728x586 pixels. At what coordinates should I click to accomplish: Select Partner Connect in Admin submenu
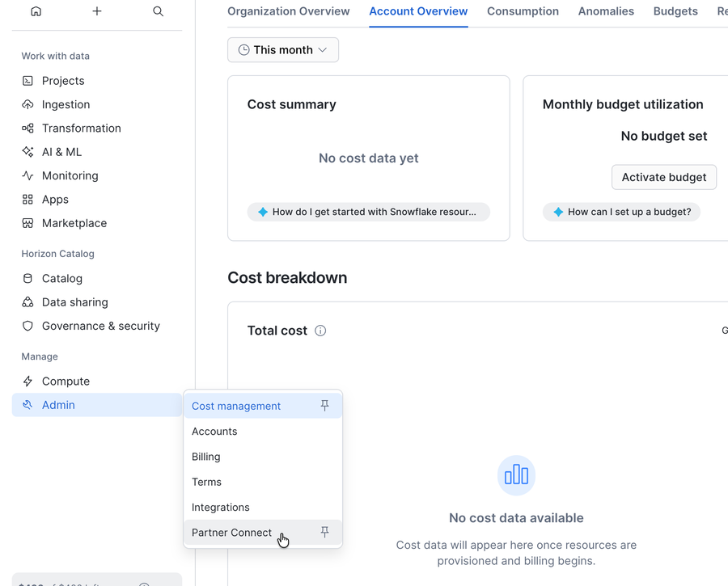point(263,532)
